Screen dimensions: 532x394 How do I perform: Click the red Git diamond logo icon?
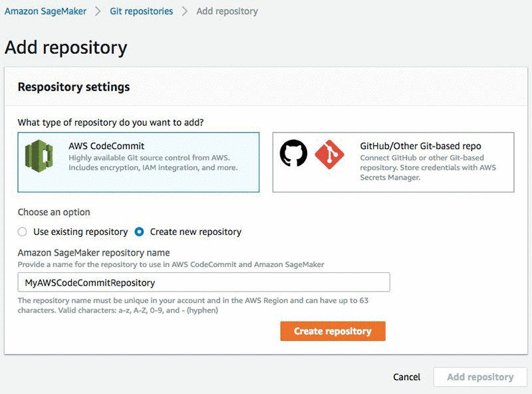[329, 154]
